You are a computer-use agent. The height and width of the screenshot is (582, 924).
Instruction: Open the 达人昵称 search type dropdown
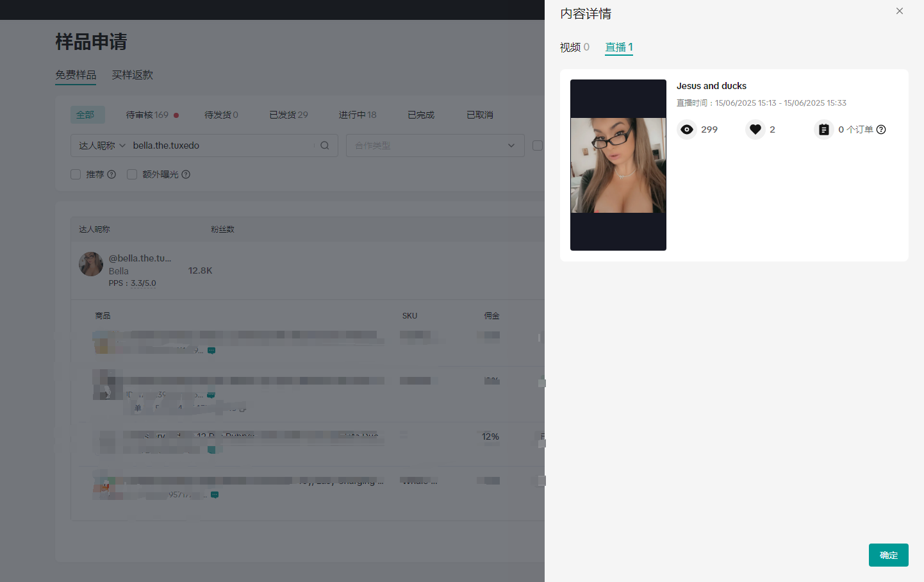click(x=102, y=145)
